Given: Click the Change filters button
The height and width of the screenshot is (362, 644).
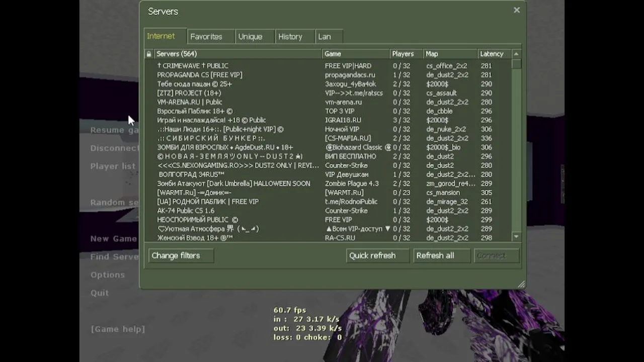Looking at the screenshot, I should tap(181, 255).
